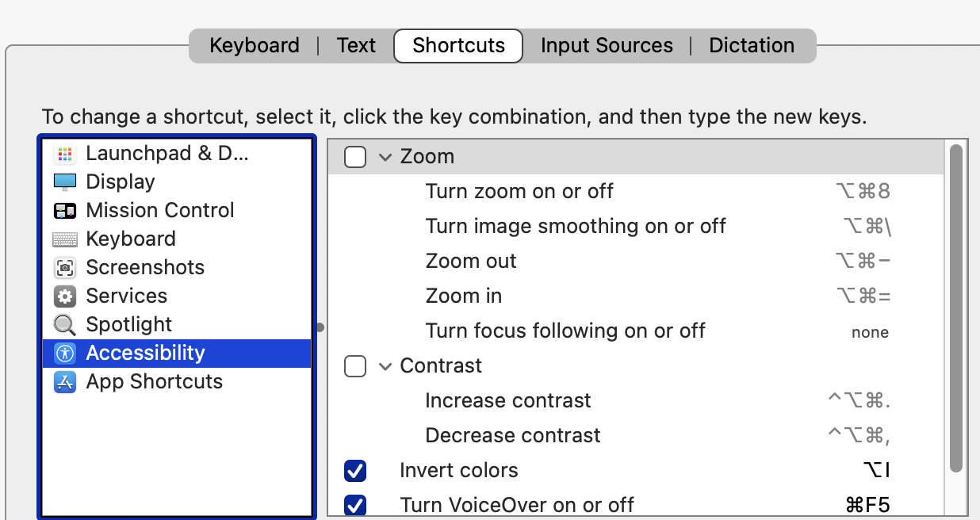Collapse the Zoom shortcut group
Viewport: 980px width, 520px height.
tap(385, 157)
